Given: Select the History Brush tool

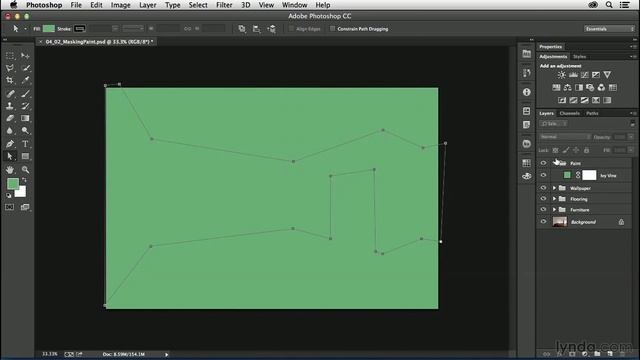Looking at the screenshot, I should pos(25,106).
